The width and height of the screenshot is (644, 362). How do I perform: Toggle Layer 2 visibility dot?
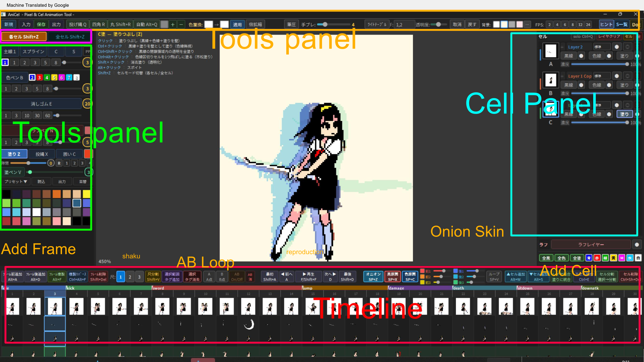pyautogui.click(x=617, y=47)
